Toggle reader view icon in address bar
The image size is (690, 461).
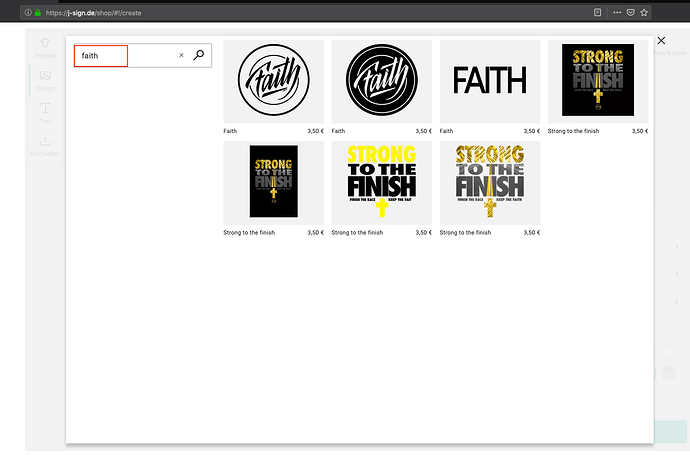[x=597, y=12]
